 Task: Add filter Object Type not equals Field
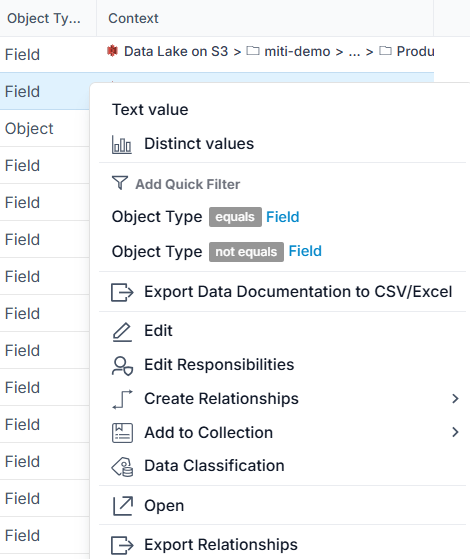click(216, 251)
